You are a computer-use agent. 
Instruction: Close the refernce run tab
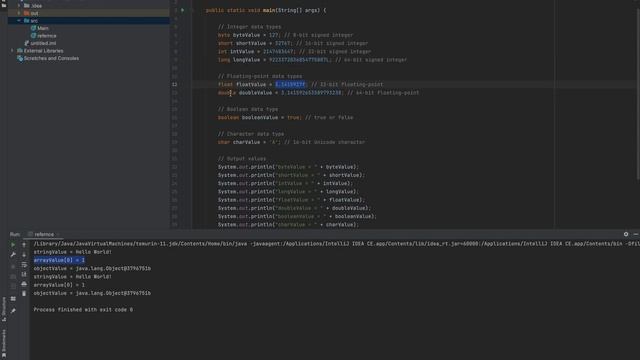pos(58,235)
